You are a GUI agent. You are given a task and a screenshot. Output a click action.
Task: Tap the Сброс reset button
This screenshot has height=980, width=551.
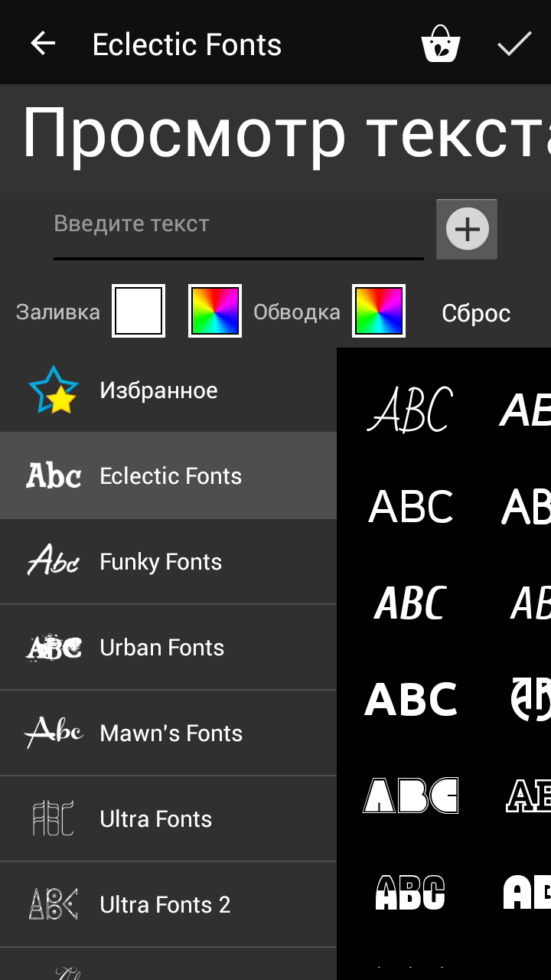click(x=476, y=313)
